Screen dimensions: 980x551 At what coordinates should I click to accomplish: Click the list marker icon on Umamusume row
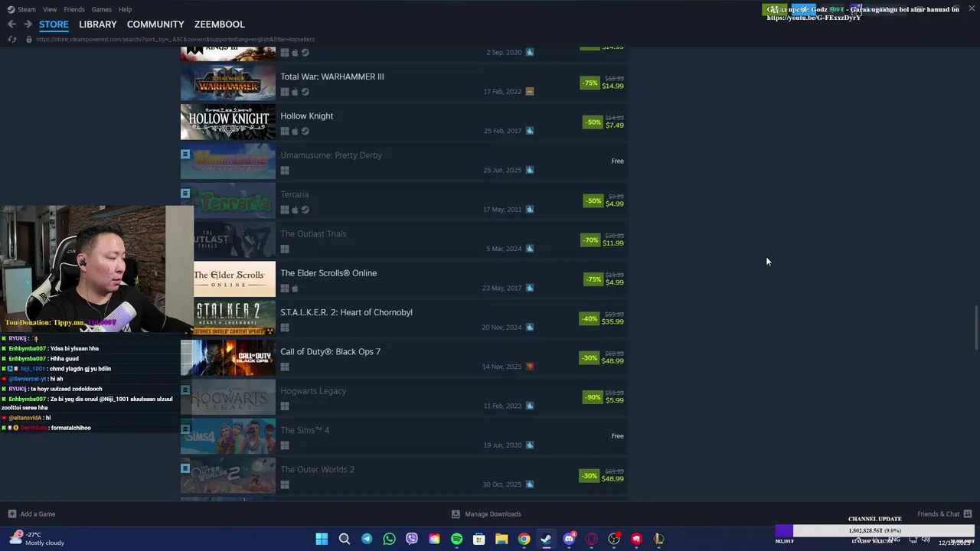point(185,155)
